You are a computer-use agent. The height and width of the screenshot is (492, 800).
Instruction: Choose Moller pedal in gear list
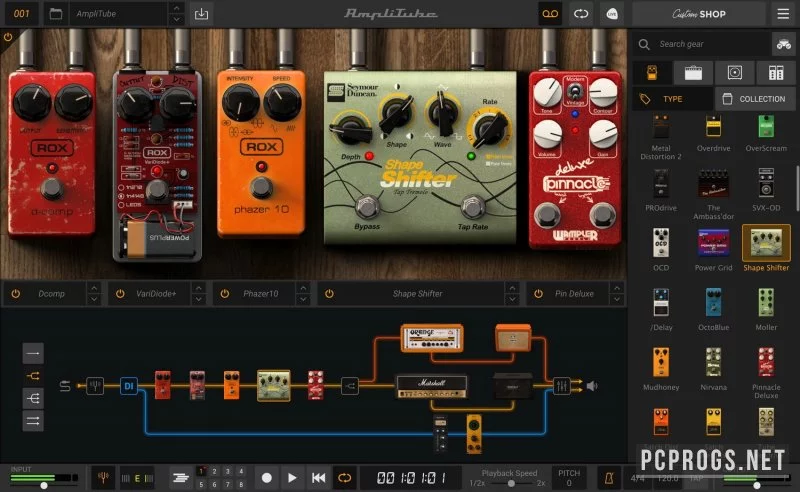766,309
